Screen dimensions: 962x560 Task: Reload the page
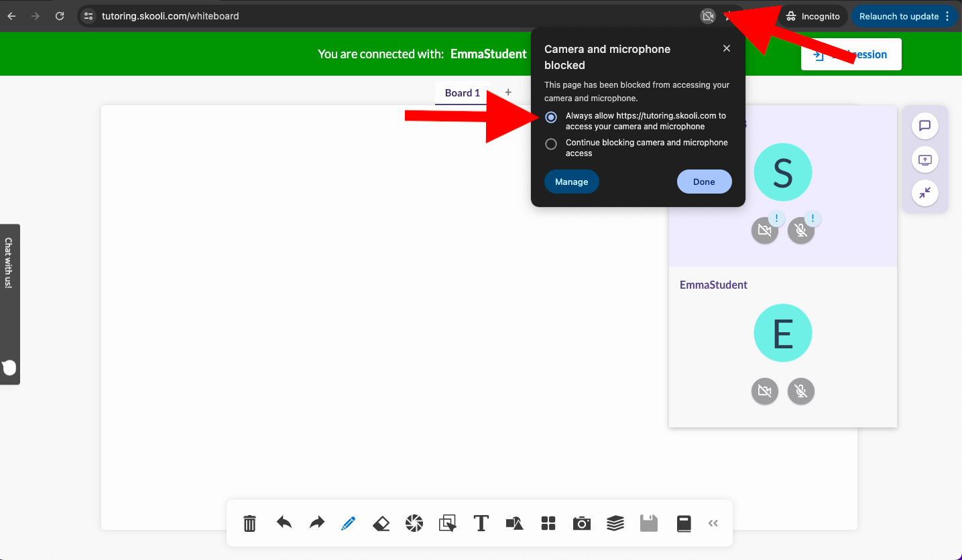pos(60,16)
